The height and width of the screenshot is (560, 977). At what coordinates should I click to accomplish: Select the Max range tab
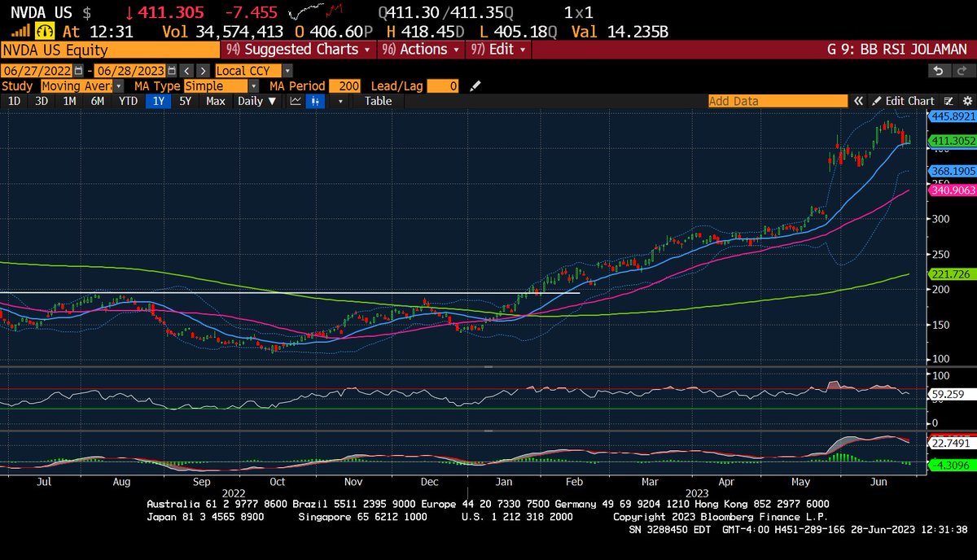[x=216, y=101]
